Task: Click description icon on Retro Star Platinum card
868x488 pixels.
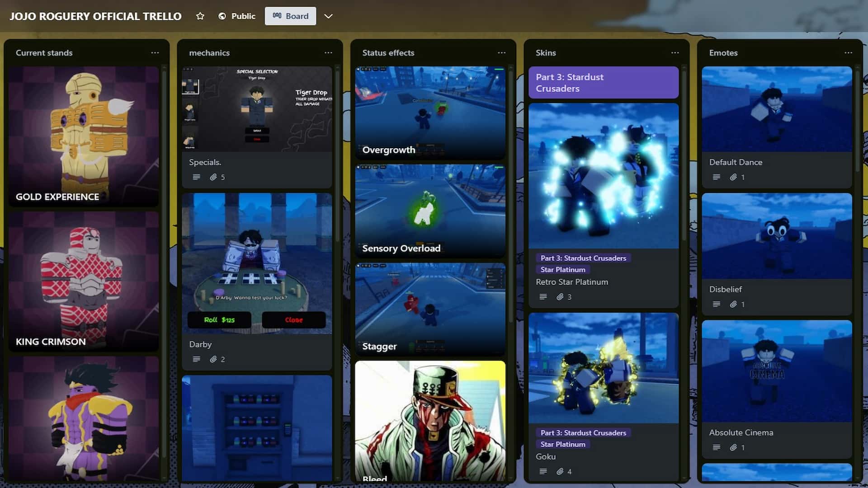Action: [x=543, y=297]
